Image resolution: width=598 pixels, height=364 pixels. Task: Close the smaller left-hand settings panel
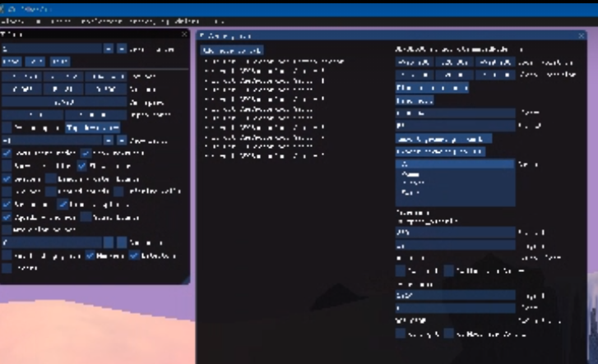click(184, 35)
